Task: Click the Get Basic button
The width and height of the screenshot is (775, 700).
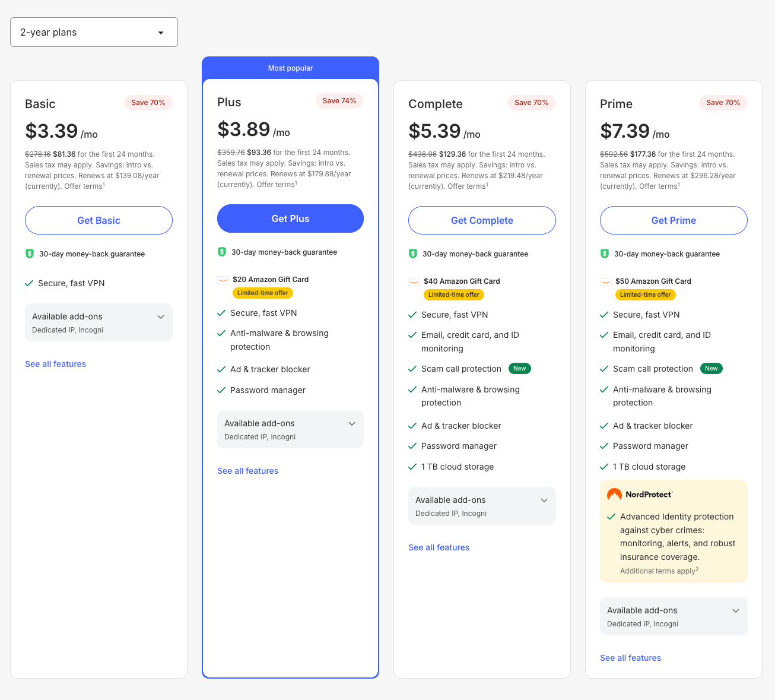Action: [99, 220]
